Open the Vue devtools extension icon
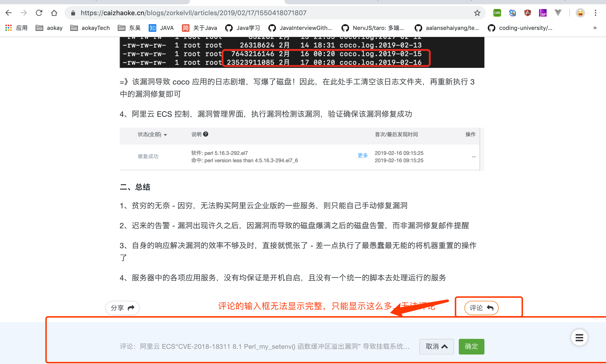This screenshot has height=364, width=606. (558, 13)
